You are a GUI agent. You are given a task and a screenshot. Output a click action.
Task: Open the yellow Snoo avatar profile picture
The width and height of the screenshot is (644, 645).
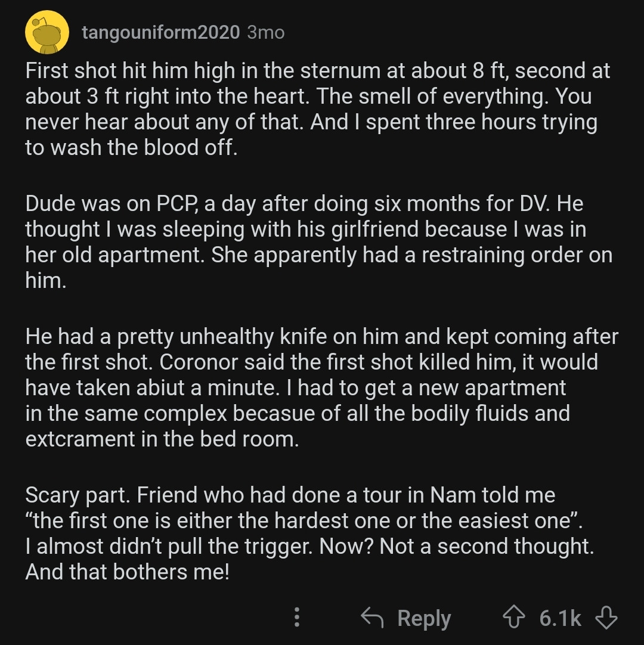(x=47, y=33)
